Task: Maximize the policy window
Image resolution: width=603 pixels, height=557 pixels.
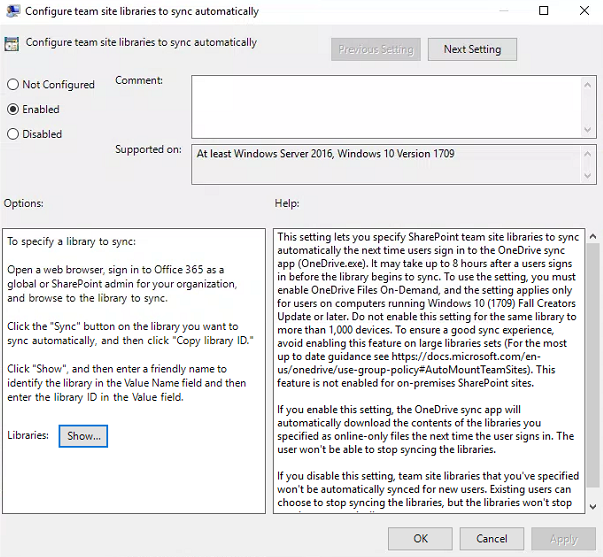Action: (543, 10)
